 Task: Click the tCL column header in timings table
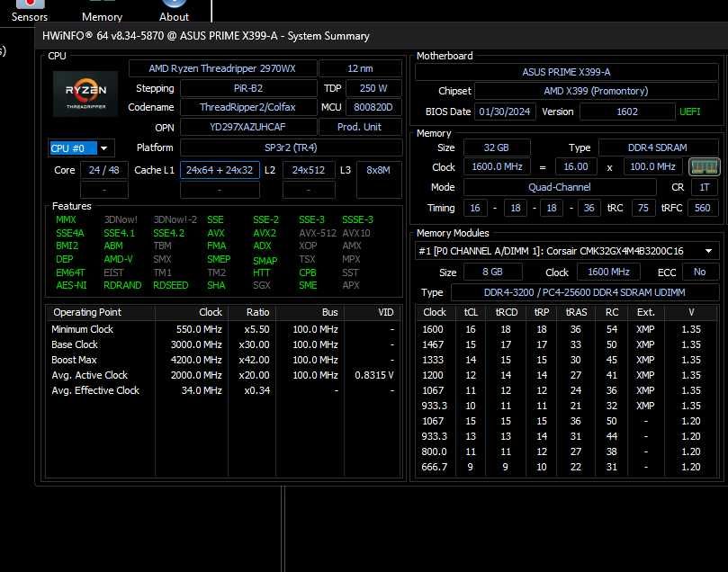coord(471,312)
